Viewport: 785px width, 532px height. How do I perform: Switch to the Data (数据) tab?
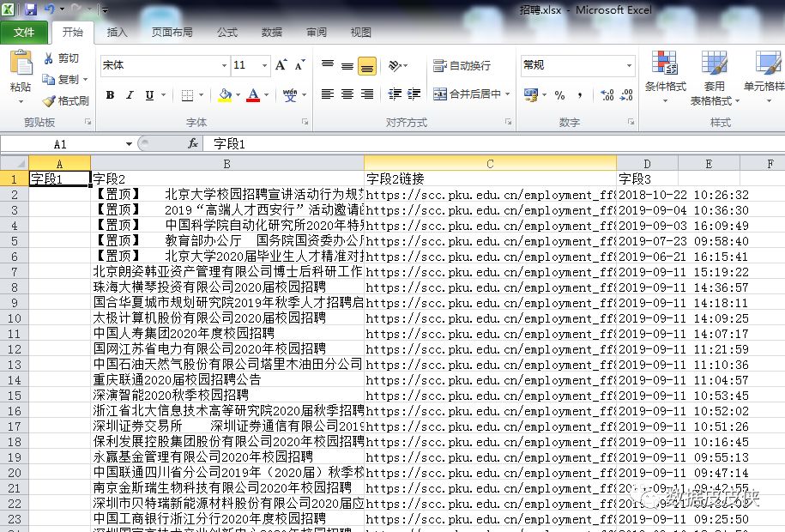coord(272,33)
